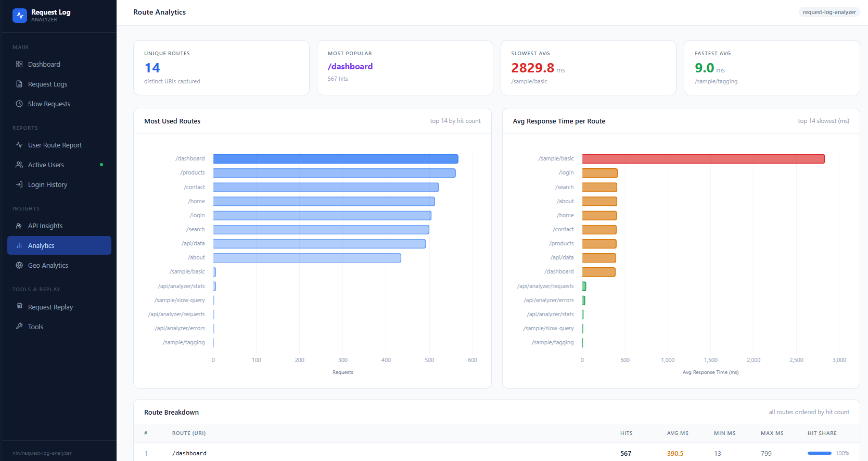
Task: Click the HIT SHARE column header
Action: (822, 433)
